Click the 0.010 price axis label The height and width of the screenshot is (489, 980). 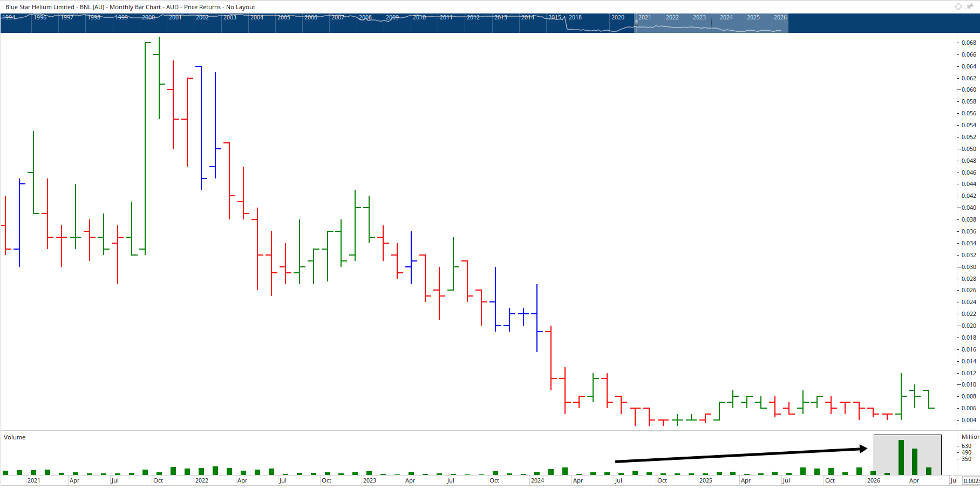(x=969, y=384)
